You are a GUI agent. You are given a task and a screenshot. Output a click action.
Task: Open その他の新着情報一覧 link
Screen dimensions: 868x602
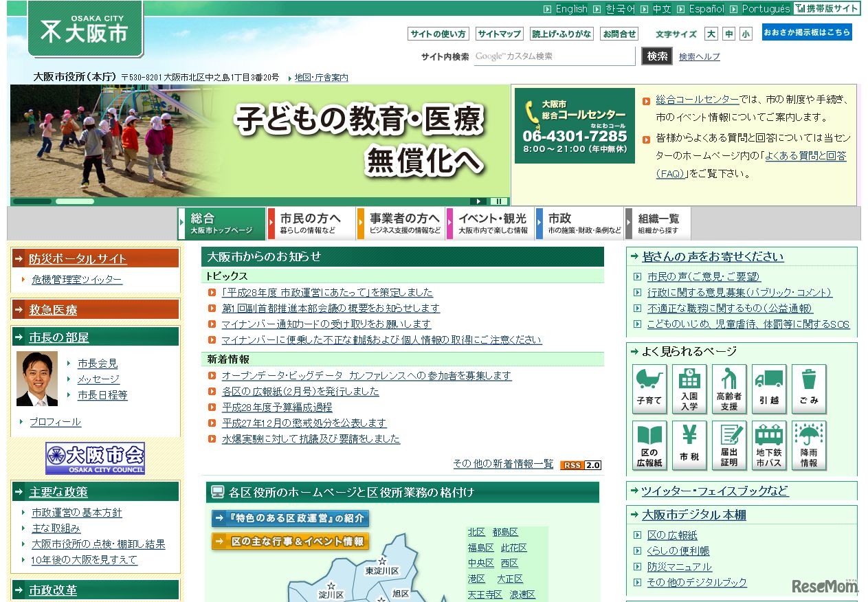pyautogui.click(x=503, y=464)
